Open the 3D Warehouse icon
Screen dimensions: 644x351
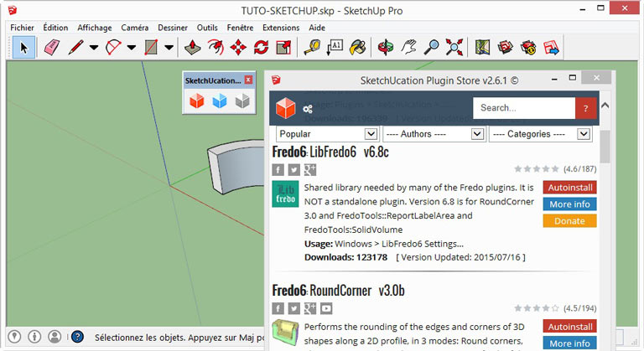[505, 47]
